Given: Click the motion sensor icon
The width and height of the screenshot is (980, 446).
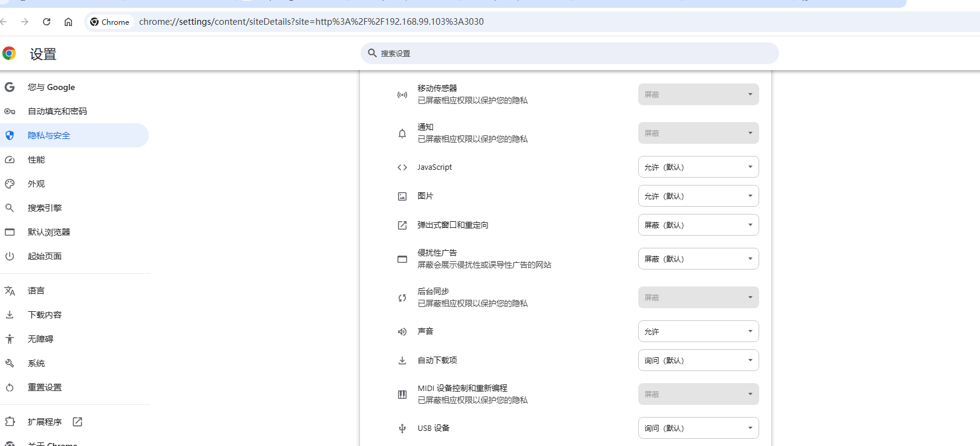Looking at the screenshot, I should (x=402, y=95).
